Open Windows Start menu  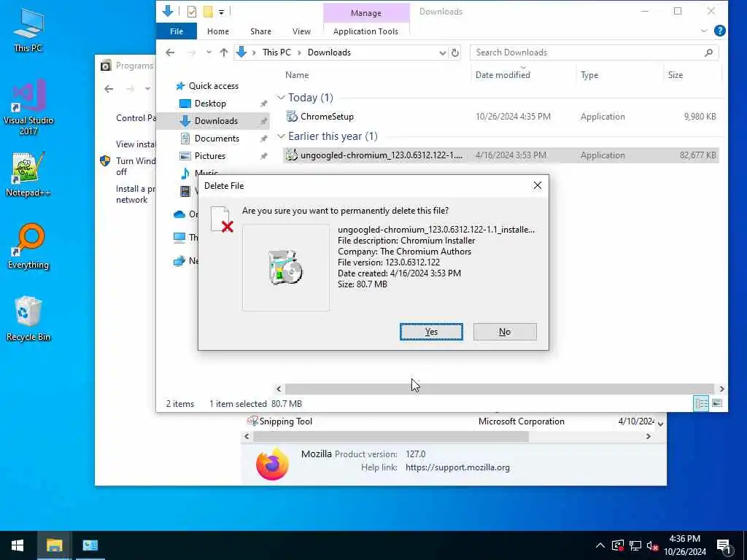[18, 545]
